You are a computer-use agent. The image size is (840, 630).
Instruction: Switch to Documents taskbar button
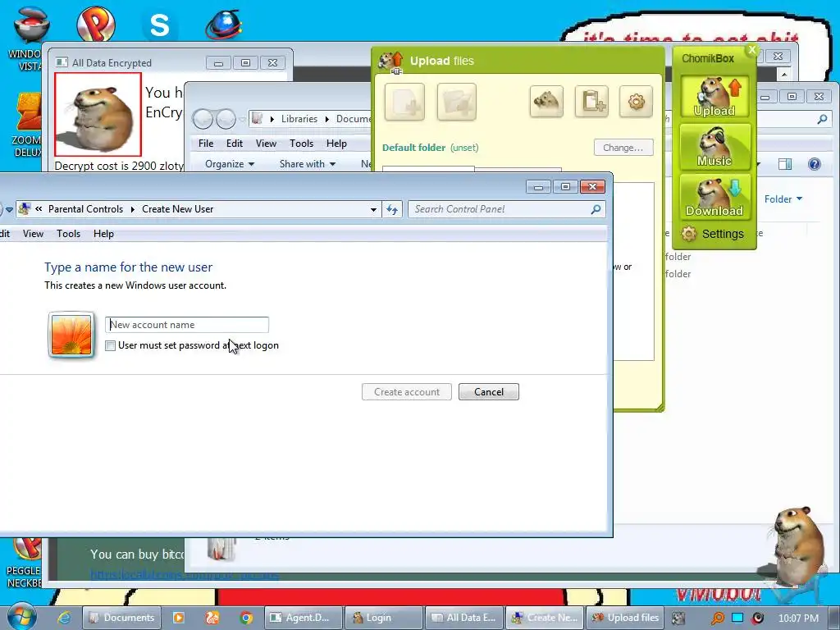[121, 618]
